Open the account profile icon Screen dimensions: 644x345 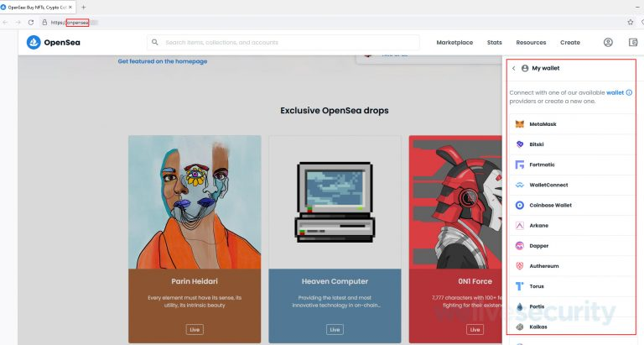[608, 42]
